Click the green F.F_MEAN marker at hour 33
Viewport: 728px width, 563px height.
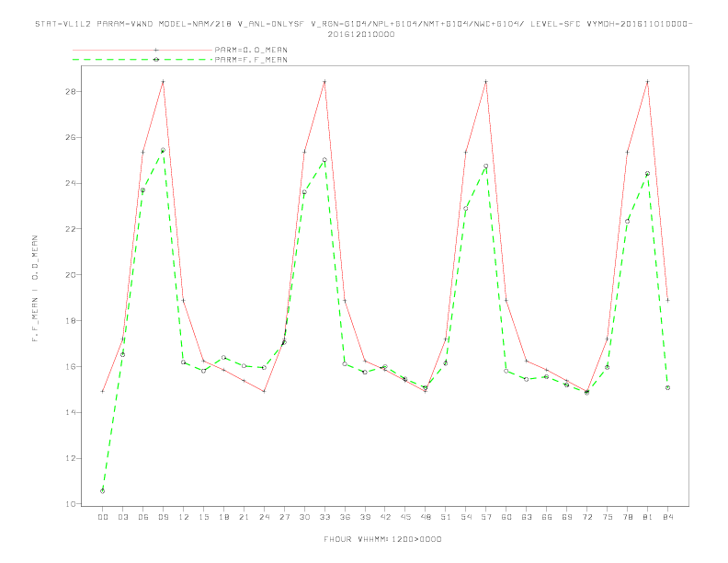click(x=324, y=160)
